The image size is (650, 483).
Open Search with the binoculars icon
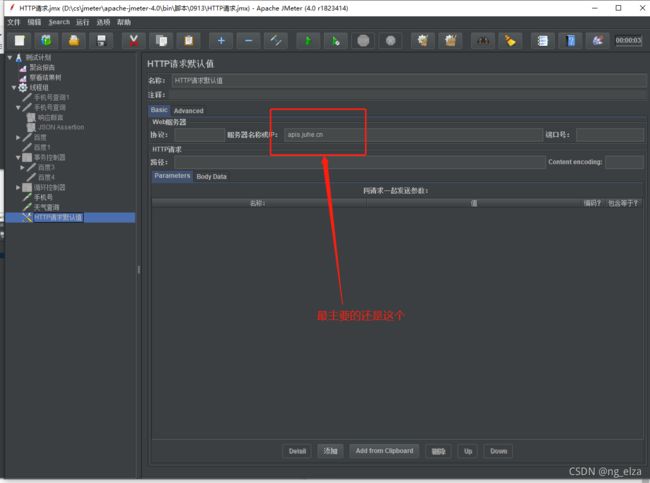coord(483,41)
